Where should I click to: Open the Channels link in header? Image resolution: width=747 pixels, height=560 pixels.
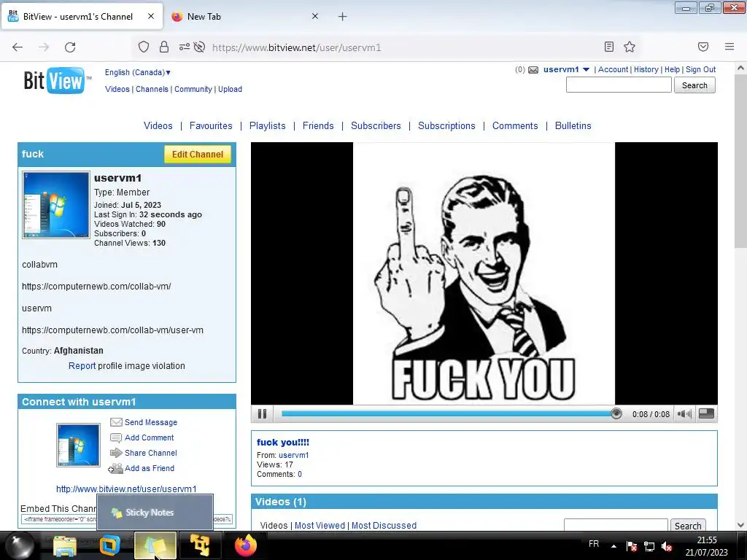(152, 89)
